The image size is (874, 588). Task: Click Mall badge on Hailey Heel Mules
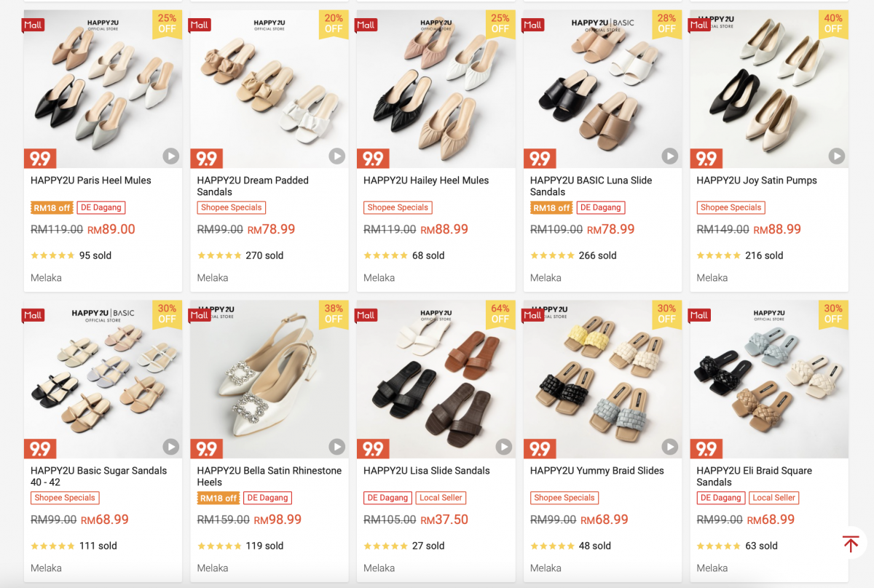pyautogui.click(x=366, y=25)
